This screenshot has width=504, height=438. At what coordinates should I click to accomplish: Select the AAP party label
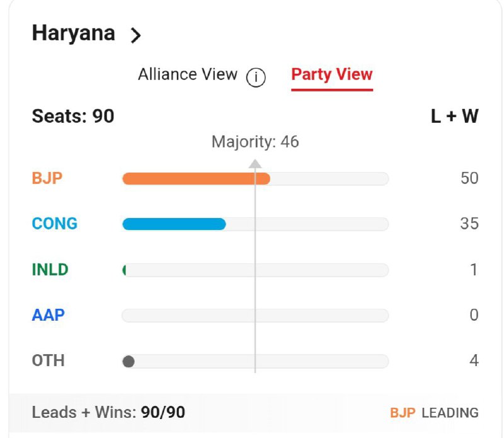pos(49,315)
